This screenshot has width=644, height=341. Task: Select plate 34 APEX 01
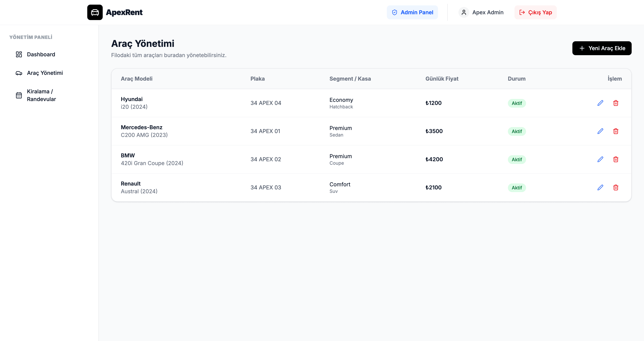265,131
